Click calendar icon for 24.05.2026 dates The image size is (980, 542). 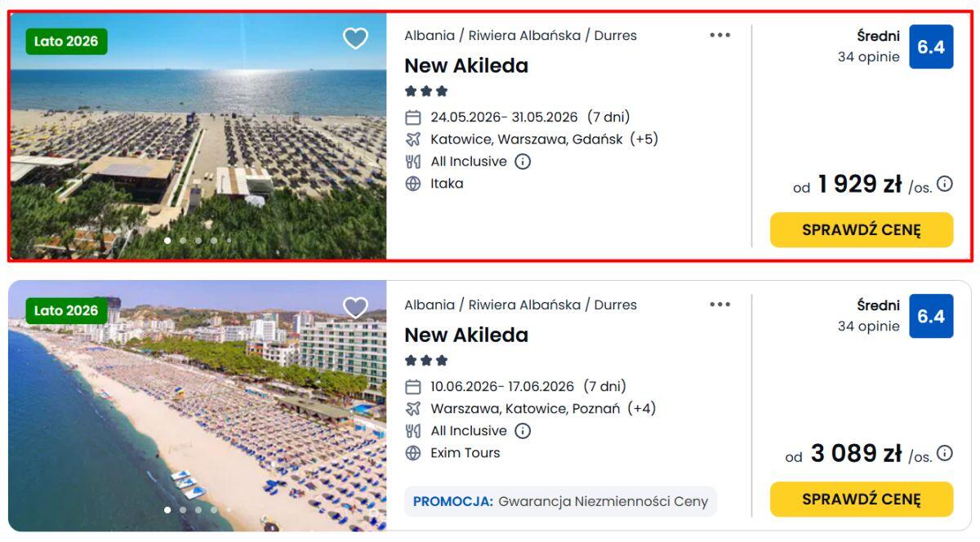(x=413, y=118)
